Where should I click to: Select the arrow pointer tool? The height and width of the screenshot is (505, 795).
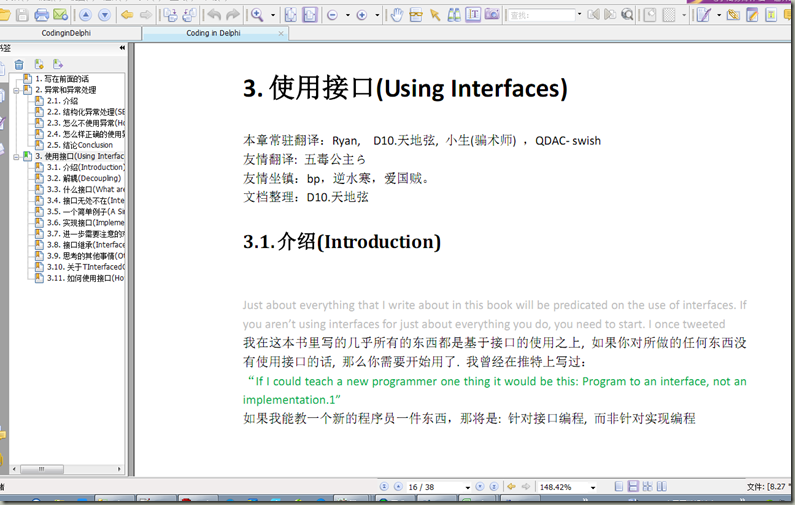435,15
